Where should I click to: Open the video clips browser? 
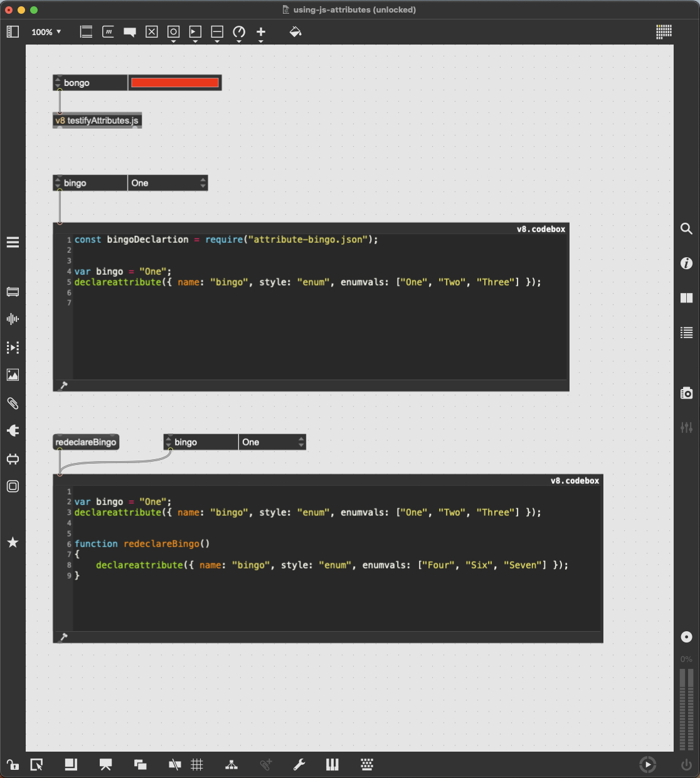(13, 347)
